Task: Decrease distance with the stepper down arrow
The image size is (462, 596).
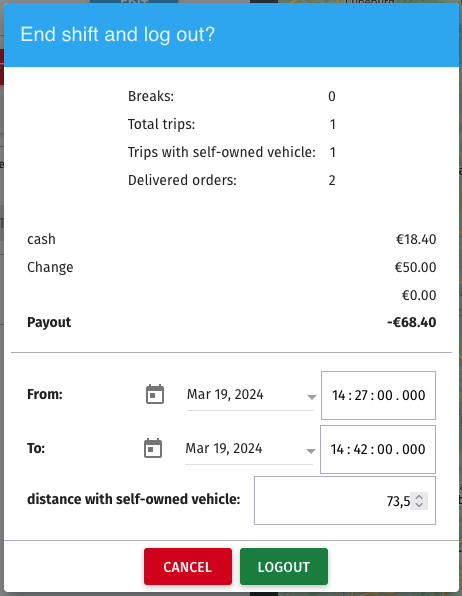Action: 419,505
